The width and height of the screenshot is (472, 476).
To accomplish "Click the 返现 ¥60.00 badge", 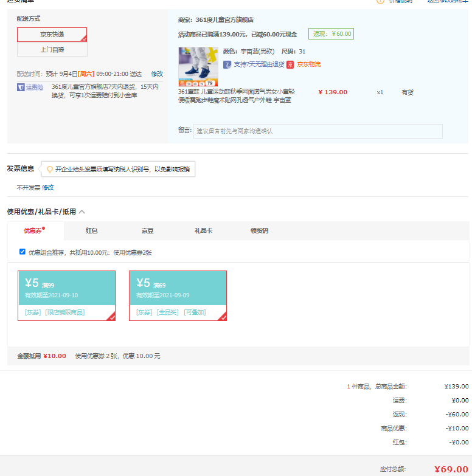I will click(x=331, y=33).
